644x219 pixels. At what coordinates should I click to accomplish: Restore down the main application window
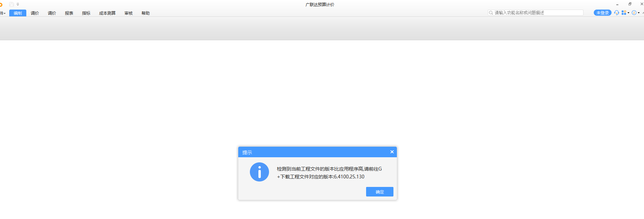(630, 4)
